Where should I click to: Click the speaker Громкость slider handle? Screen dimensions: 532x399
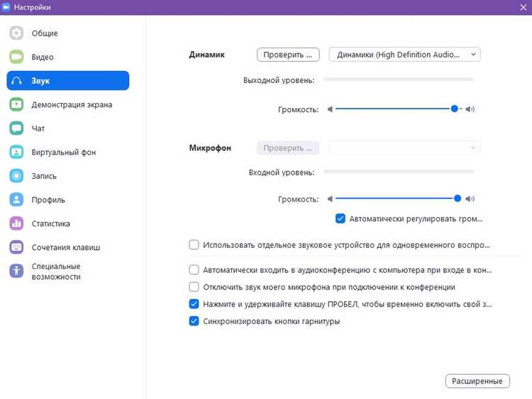(x=454, y=109)
